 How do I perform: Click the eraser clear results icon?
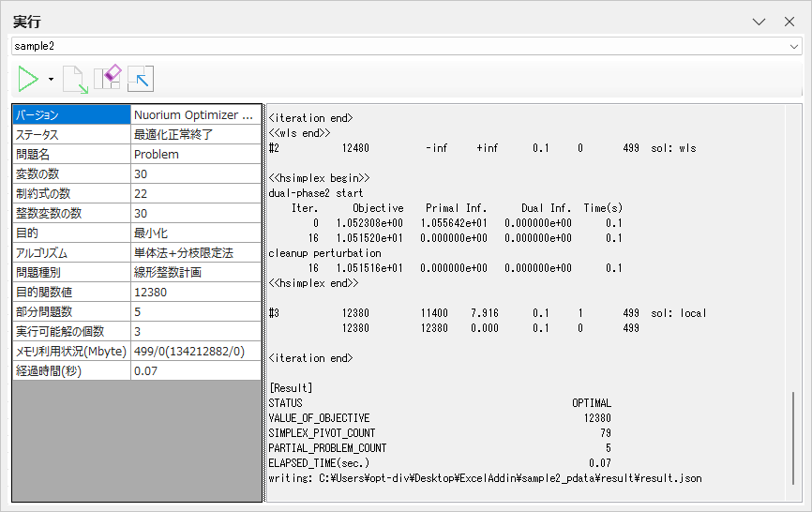108,78
